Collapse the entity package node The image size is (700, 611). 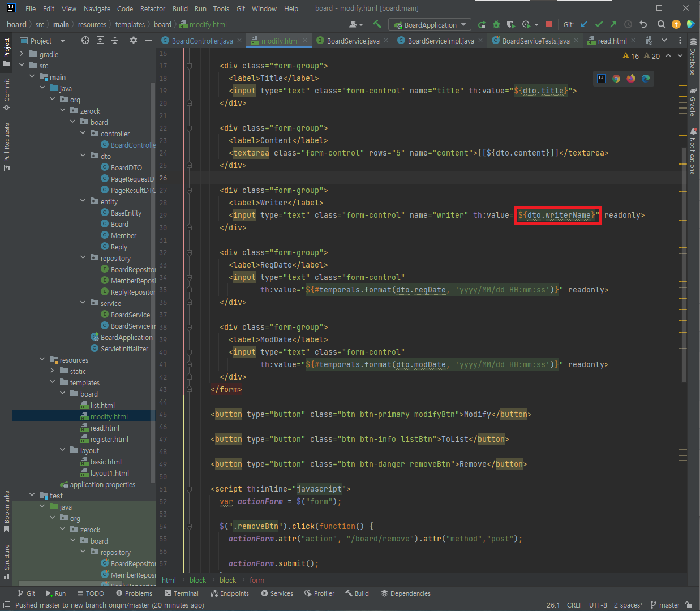coord(83,201)
